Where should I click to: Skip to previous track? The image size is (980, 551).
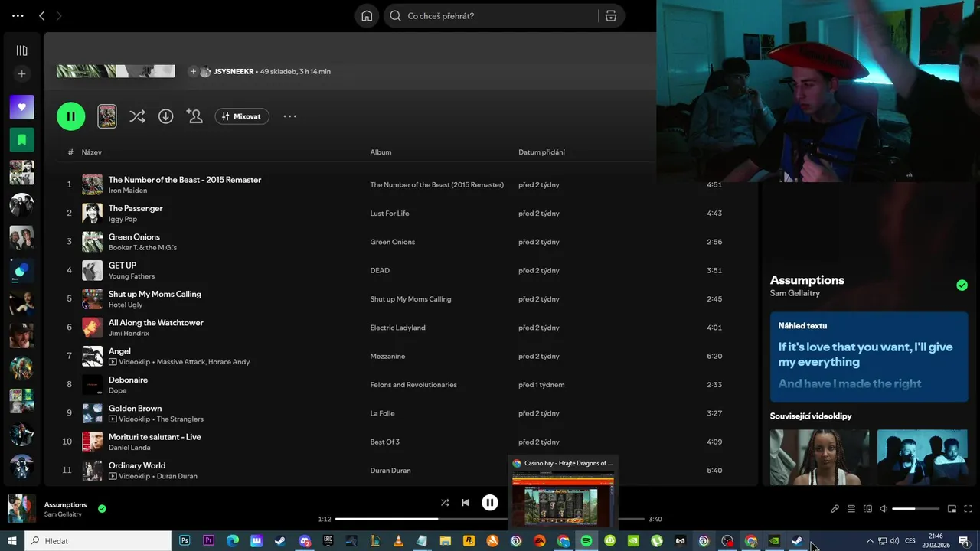[x=465, y=503]
